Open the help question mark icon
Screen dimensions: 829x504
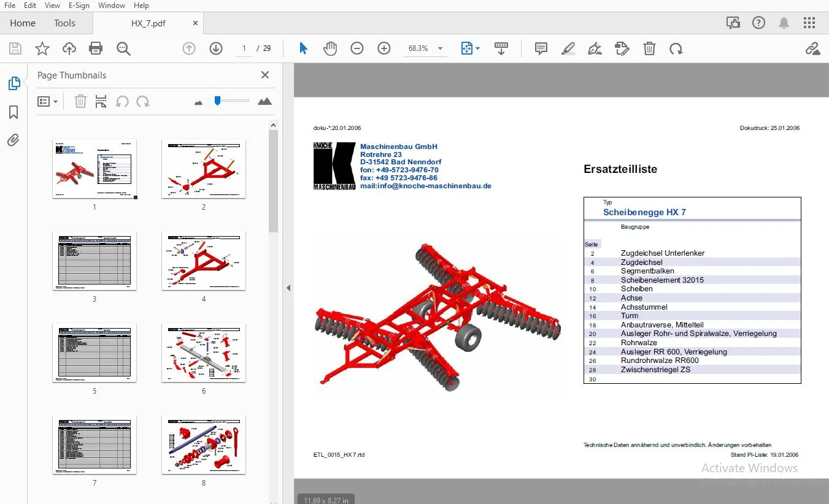(758, 23)
